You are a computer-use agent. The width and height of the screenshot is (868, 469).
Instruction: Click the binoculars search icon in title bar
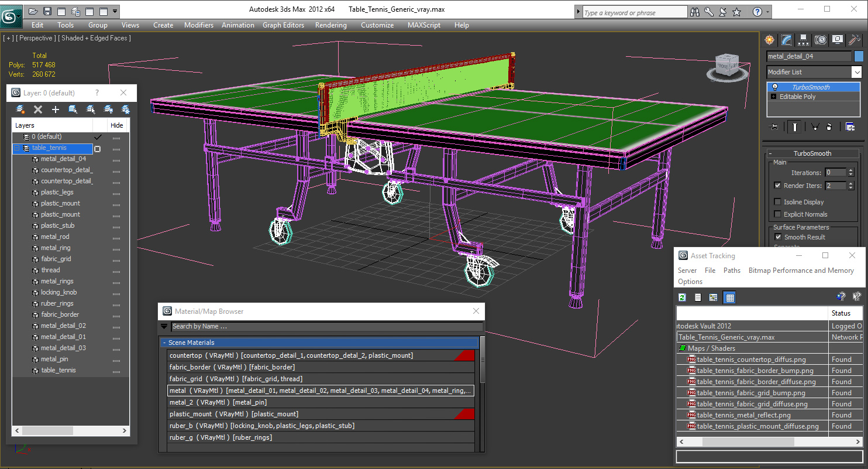click(x=695, y=12)
